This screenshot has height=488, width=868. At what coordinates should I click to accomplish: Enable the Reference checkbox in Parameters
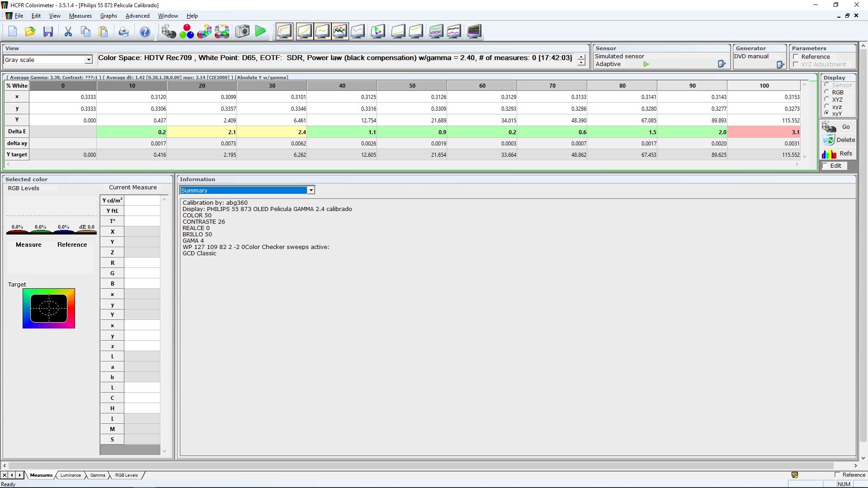click(796, 57)
